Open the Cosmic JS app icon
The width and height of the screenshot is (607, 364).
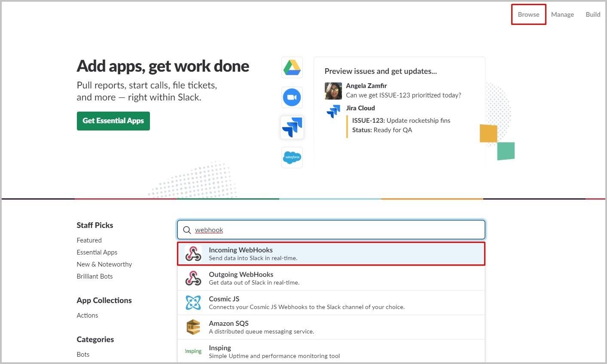[193, 303]
